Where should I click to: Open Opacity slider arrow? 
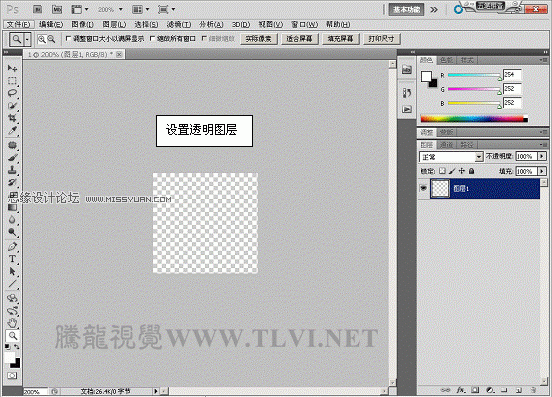tap(542, 156)
